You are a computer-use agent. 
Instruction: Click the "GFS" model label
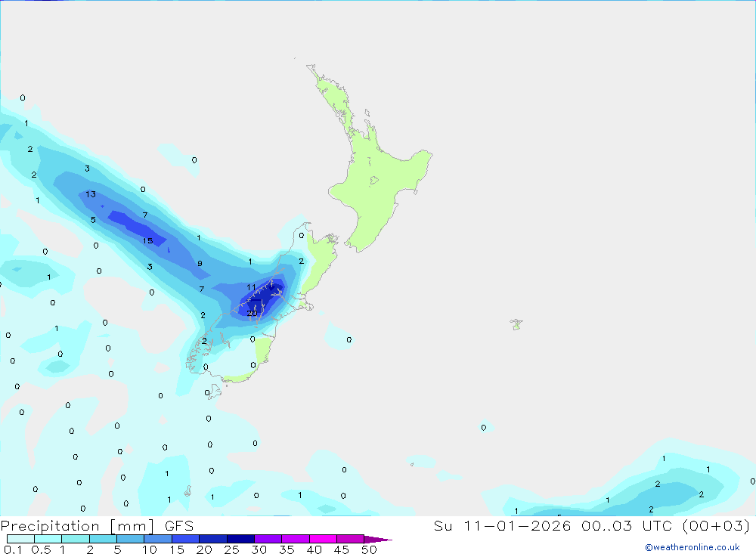pyautogui.click(x=179, y=526)
